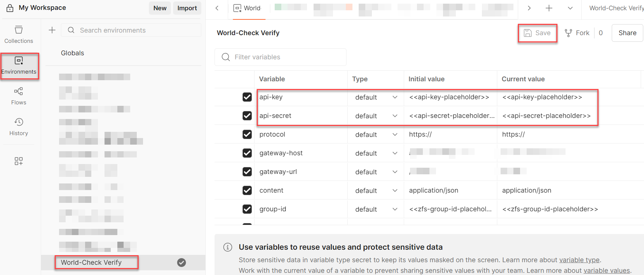Toggle the gateway-url variable checkbox

(x=247, y=172)
